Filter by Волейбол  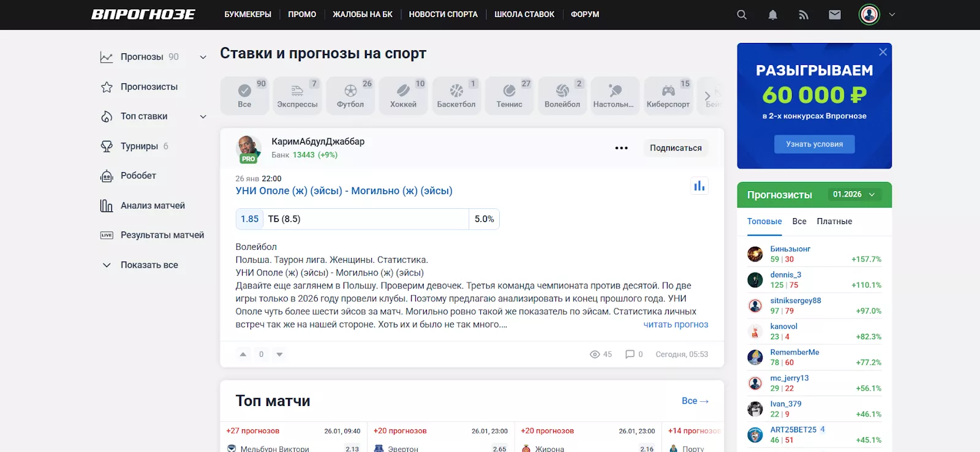click(562, 96)
